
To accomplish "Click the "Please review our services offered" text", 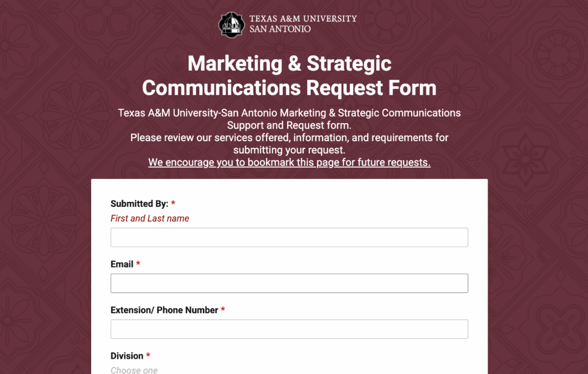I will point(210,138).
